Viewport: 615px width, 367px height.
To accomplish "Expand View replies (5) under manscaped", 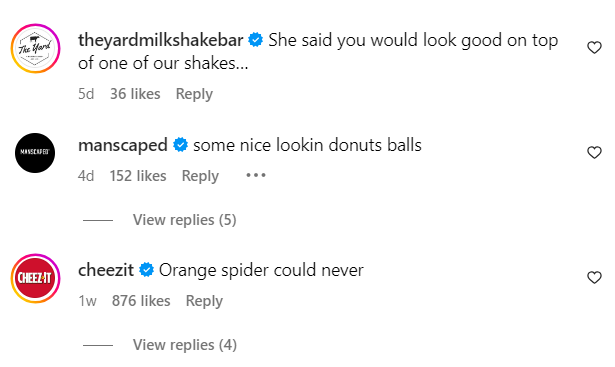I will point(184,220).
